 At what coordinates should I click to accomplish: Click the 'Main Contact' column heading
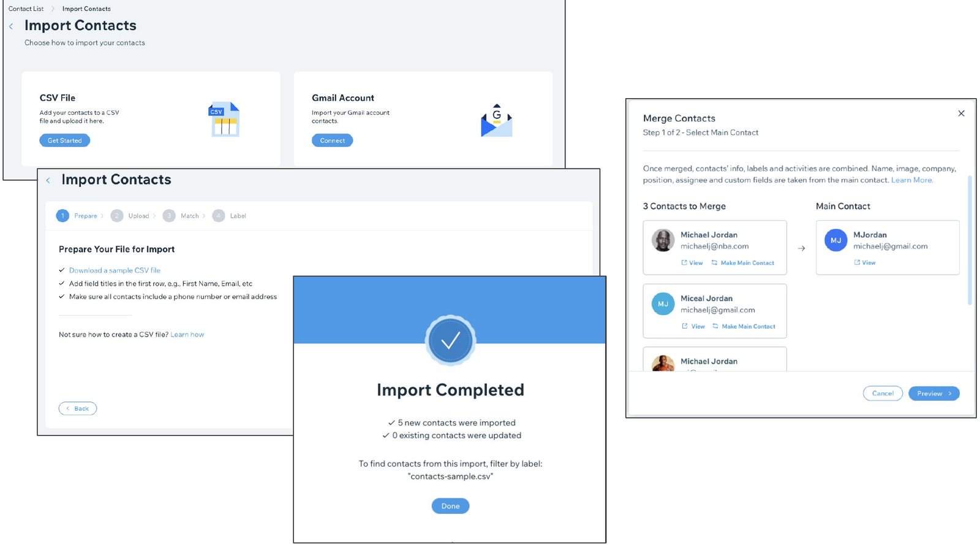843,207
